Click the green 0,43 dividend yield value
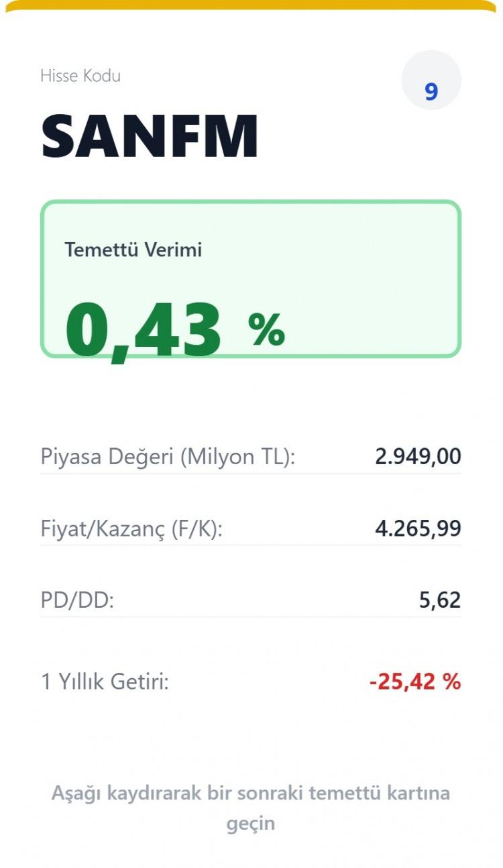 (x=143, y=331)
